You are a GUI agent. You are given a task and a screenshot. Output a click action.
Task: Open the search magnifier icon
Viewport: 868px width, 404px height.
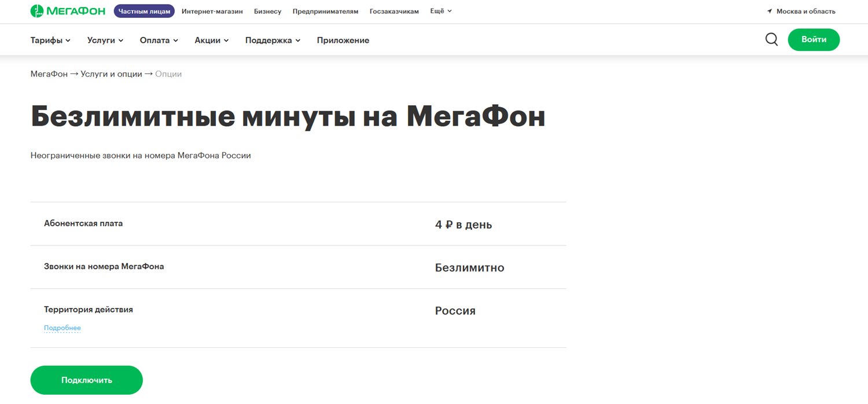[771, 39]
